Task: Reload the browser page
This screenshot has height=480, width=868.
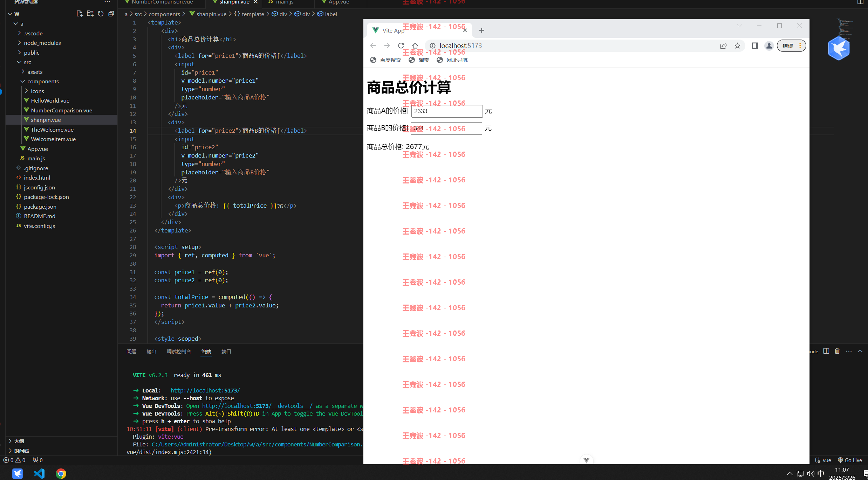Action: [x=401, y=46]
